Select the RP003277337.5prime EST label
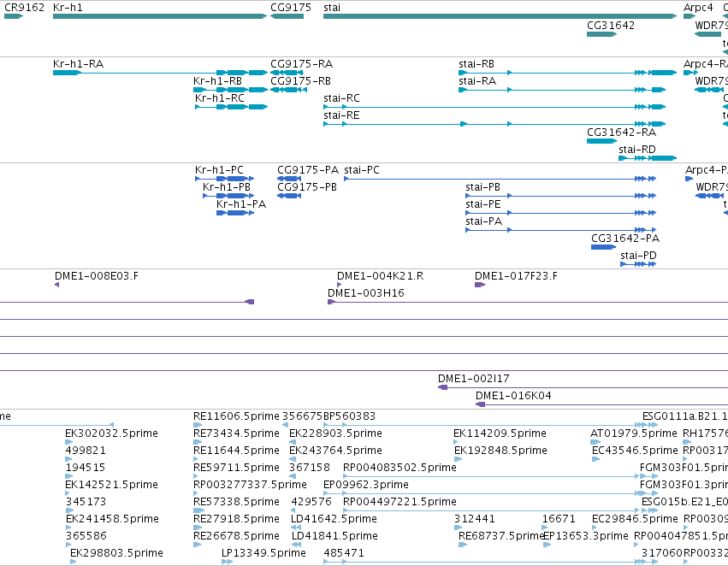 click(x=250, y=485)
